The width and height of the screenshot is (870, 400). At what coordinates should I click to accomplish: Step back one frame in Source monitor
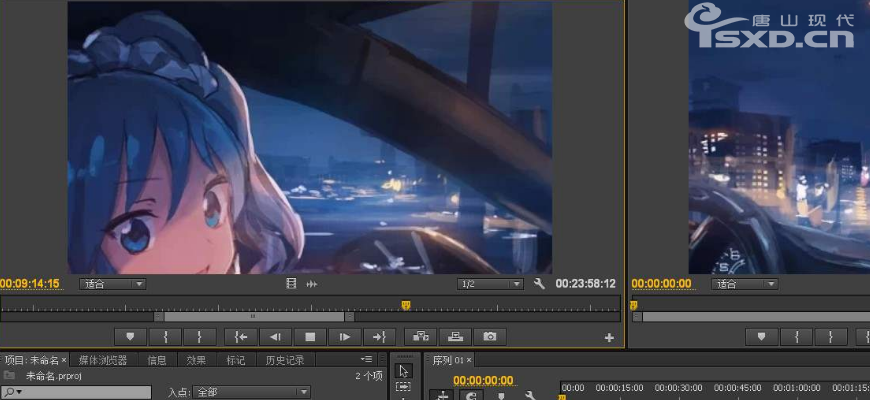[275, 336]
